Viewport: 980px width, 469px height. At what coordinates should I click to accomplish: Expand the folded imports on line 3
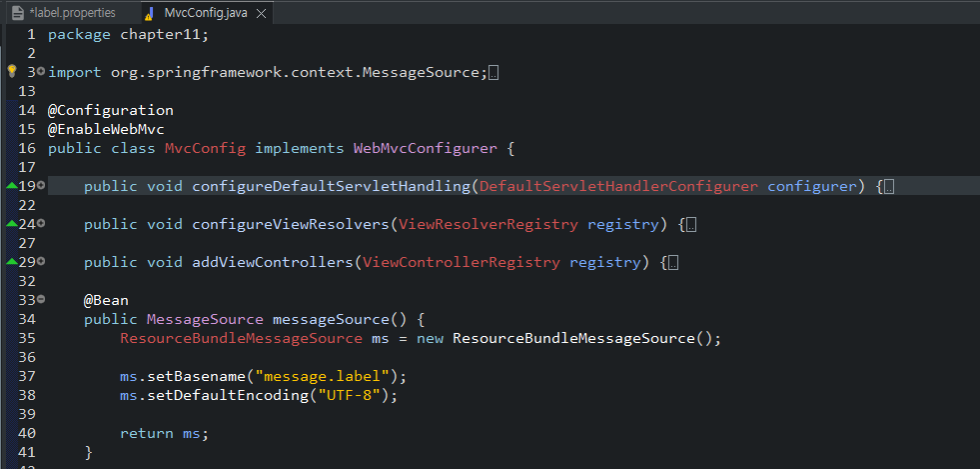click(x=41, y=72)
